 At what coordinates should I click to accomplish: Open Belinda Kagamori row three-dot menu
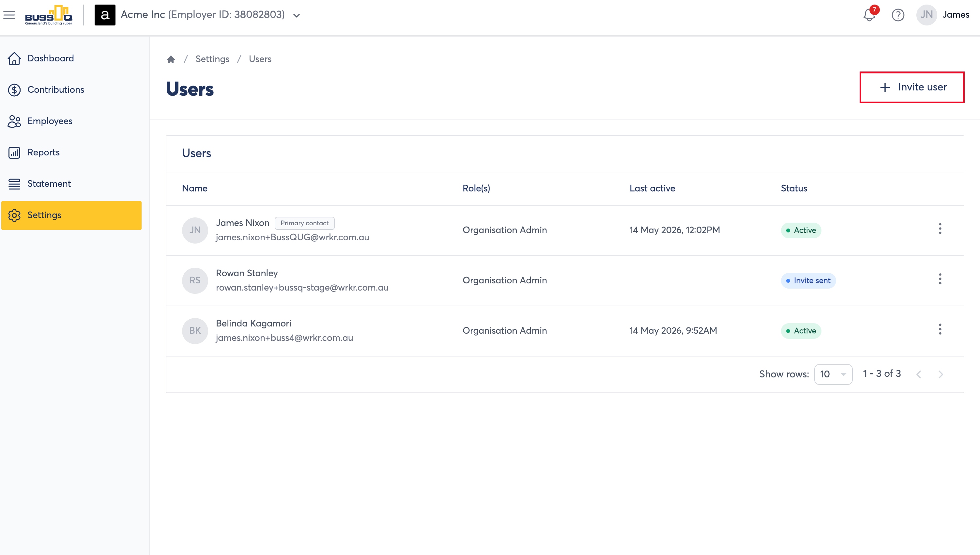coord(940,329)
